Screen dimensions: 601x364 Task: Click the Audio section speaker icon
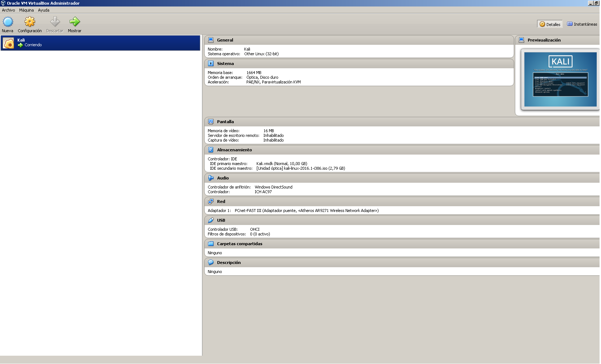click(x=211, y=178)
